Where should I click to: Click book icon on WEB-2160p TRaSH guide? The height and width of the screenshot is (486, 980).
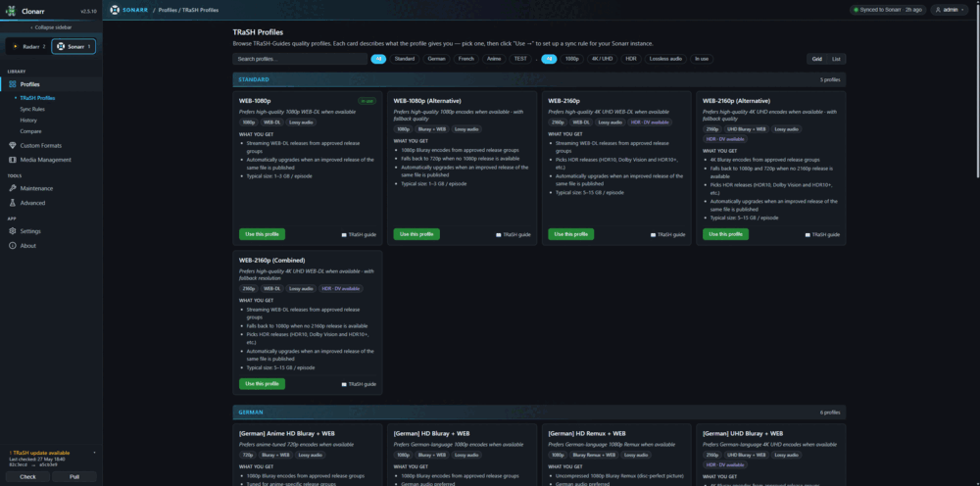[x=653, y=235]
